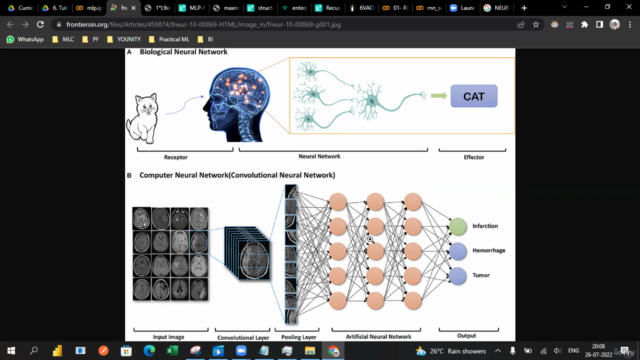
Task: Open the Chrome three-dot menu
Action: click(x=630, y=24)
